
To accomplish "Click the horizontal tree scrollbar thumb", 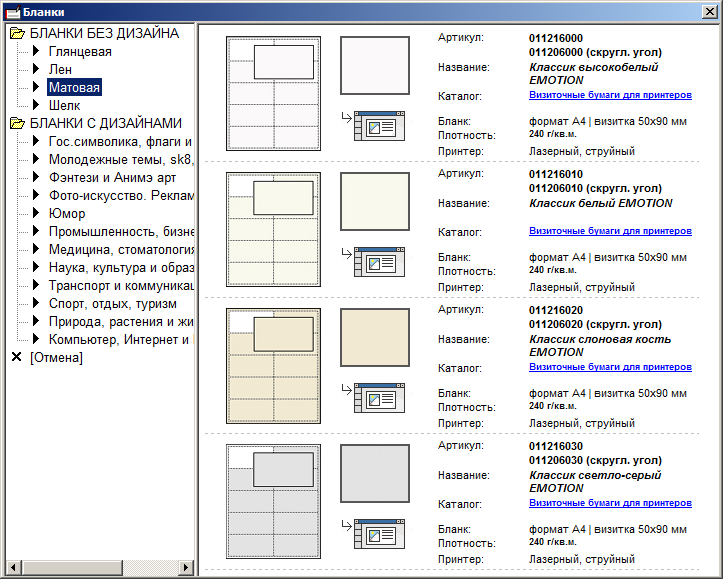I will pos(71,567).
